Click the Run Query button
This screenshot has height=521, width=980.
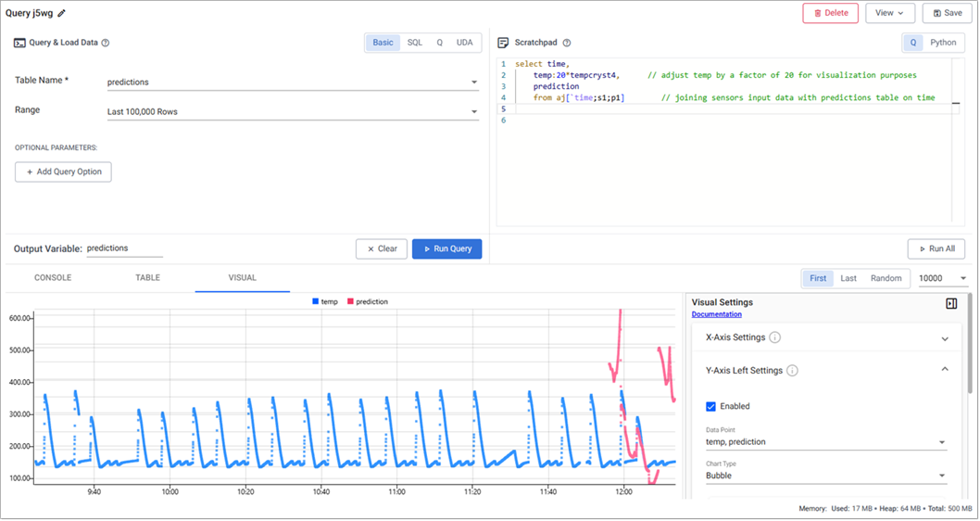(446, 248)
